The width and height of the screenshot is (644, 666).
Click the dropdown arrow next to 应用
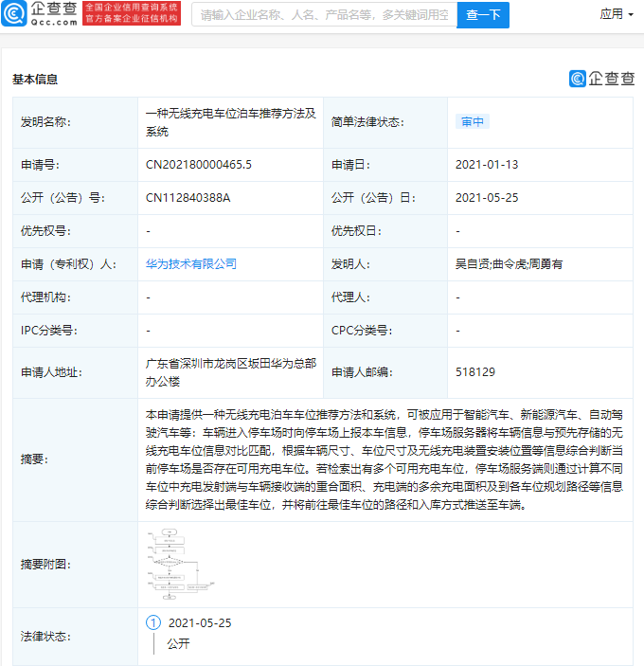(x=631, y=15)
